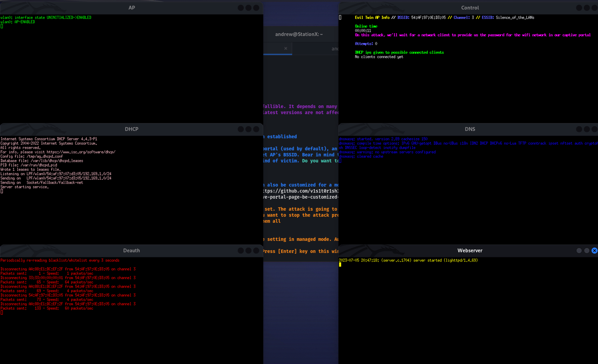598x364 pixels.
Task: Close the Control window
Action: [x=594, y=8]
